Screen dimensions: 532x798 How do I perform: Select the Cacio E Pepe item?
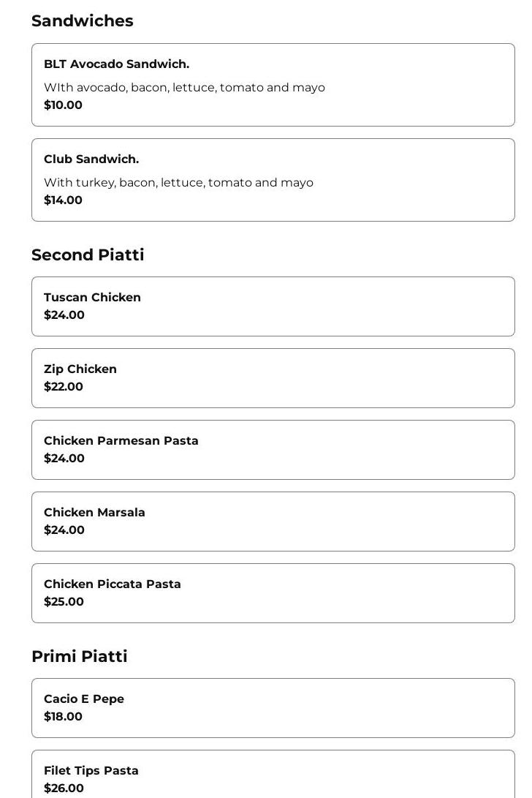(x=273, y=708)
